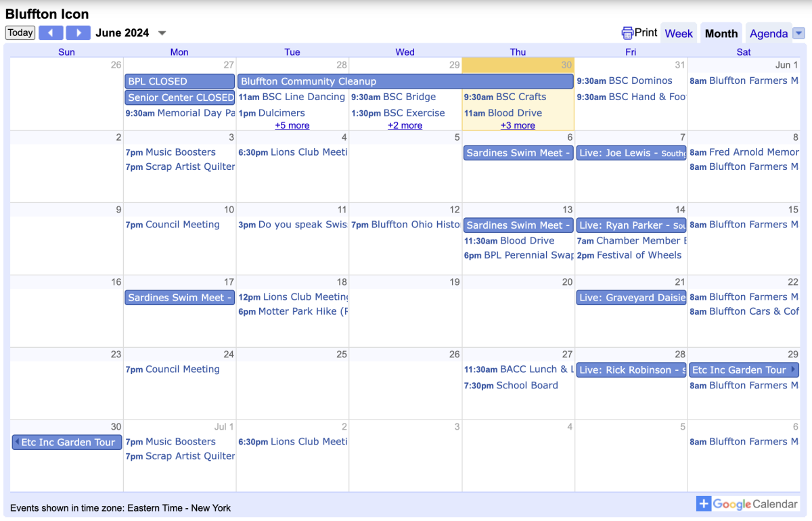Expand +3 more events on Thursday 30
Screen dimensions: 812x521
pyautogui.click(x=518, y=125)
